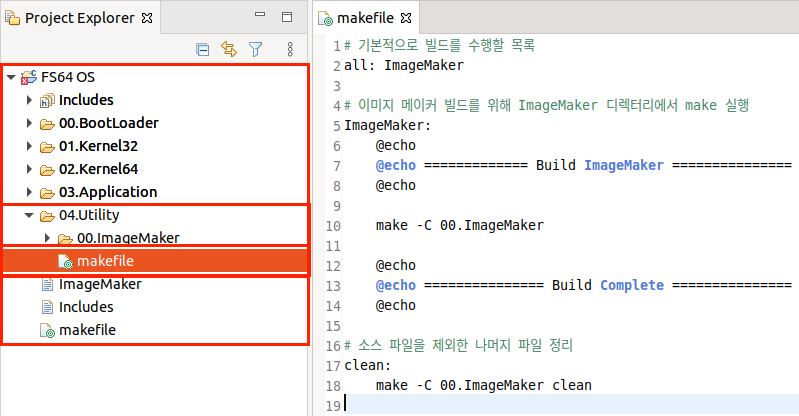Select the 01.Kernel32 tree item
Viewport: 799px width, 416px height.
coord(98,146)
